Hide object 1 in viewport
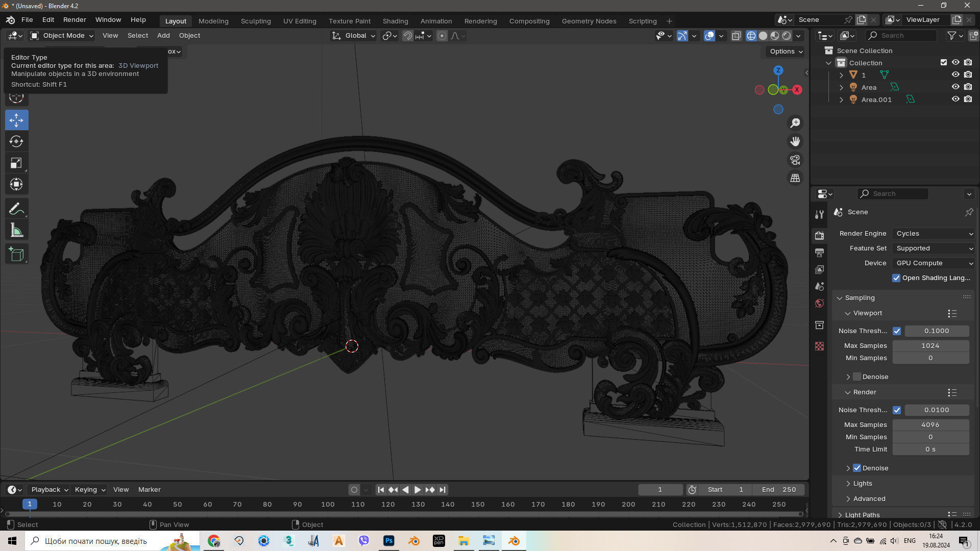Viewport: 980px width, 551px height. 955,74
